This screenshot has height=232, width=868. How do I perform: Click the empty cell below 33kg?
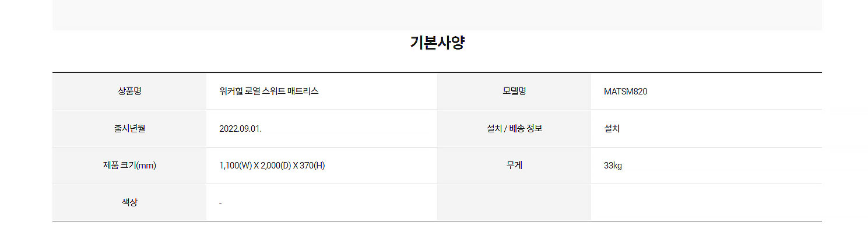[707, 202]
